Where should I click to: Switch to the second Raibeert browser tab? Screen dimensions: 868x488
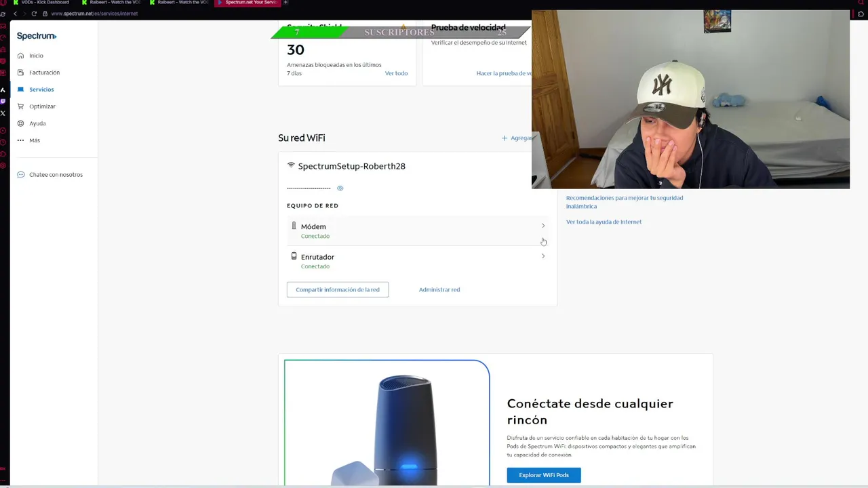tap(179, 3)
